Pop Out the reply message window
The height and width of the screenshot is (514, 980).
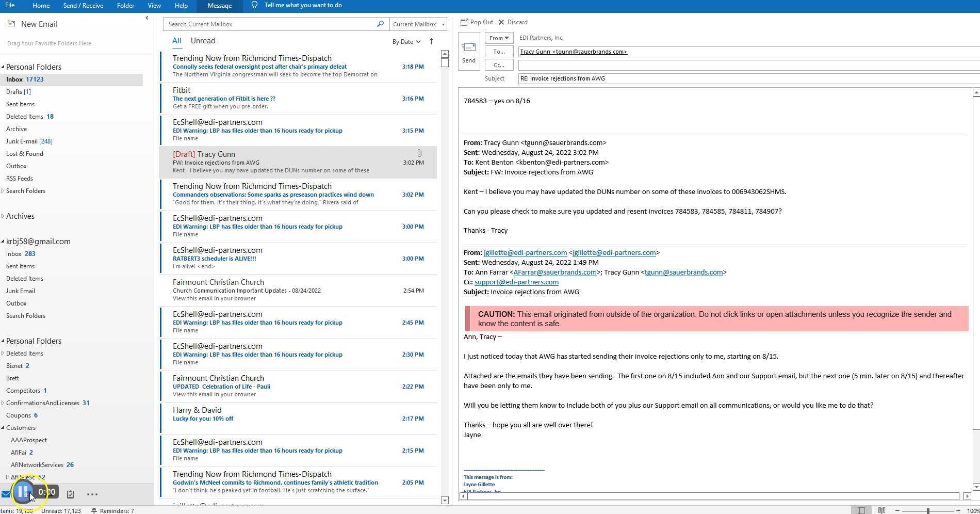pyautogui.click(x=477, y=22)
